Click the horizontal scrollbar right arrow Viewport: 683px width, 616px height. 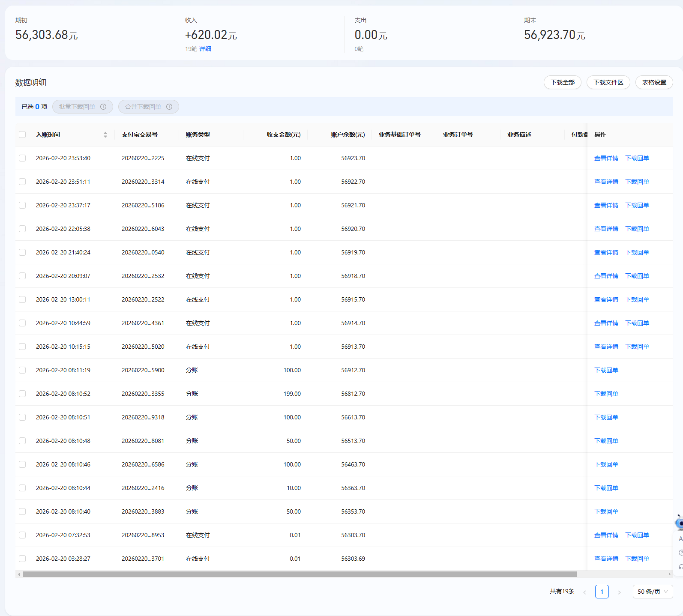(669, 574)
